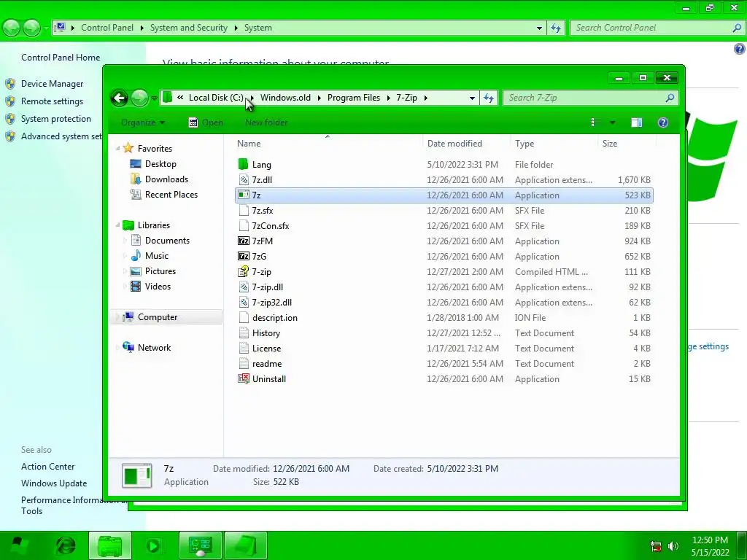Expand the arrow after Local Disk (C:)
The height and width of the screenshot is (560, 747).
tap(252, 98)
